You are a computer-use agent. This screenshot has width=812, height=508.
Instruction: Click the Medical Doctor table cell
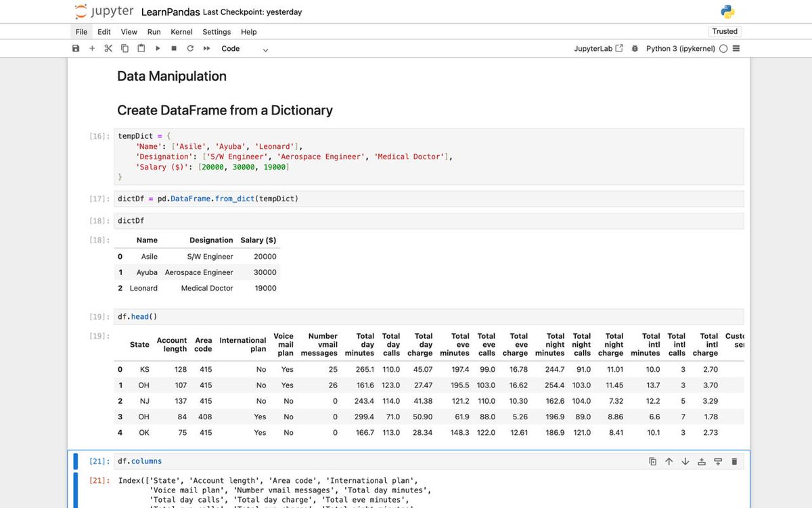coord(207,288)
